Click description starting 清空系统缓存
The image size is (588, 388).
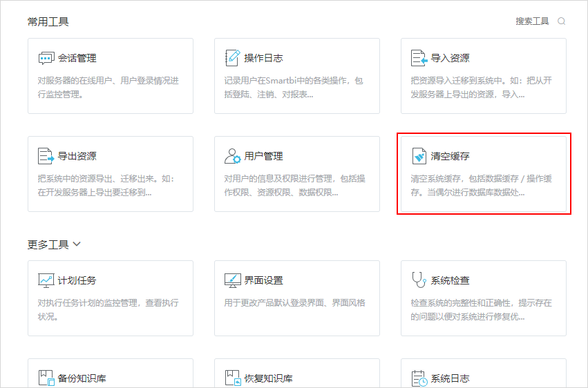pyautogui.click(x=481, y=186)
